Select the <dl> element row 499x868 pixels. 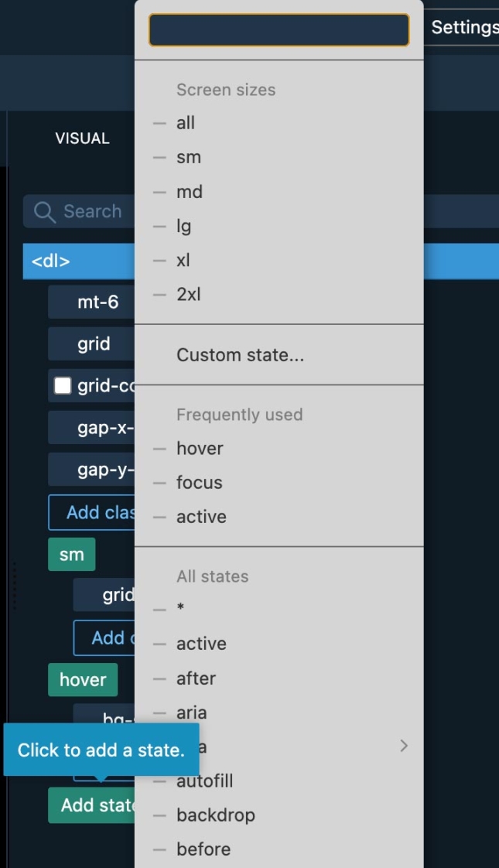(77, 261)
